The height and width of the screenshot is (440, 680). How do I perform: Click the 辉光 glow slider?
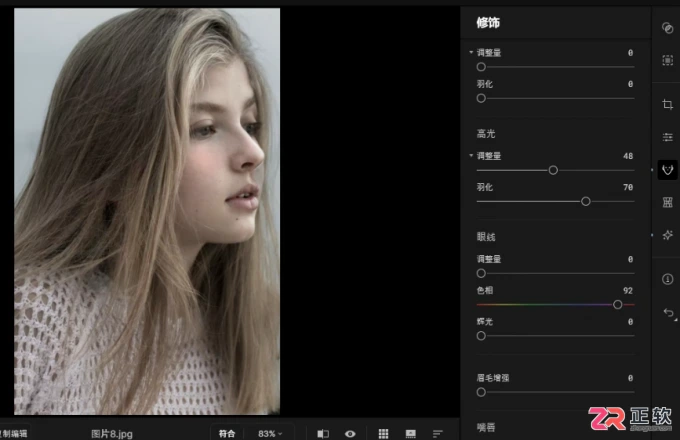click(556, 336)
